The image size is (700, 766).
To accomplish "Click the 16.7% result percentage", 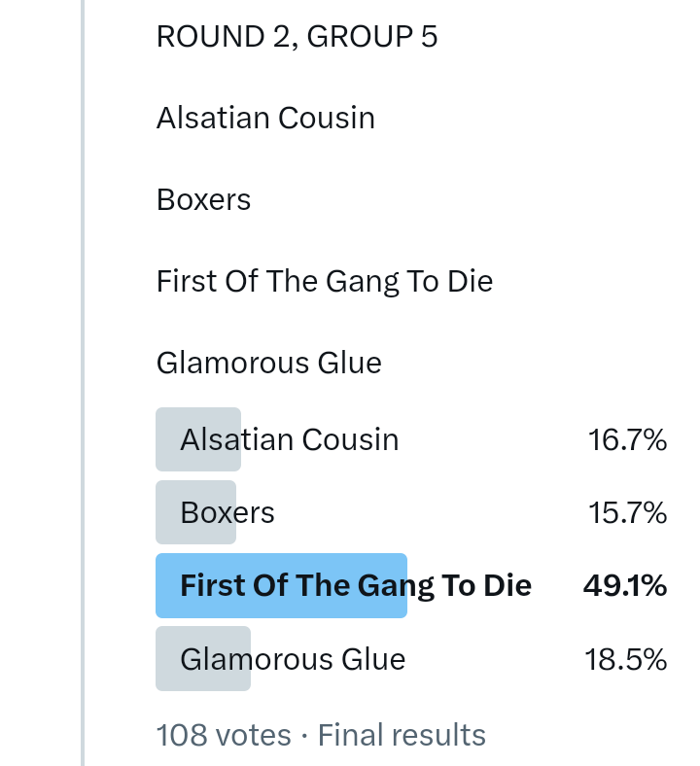I will point(627,440).
